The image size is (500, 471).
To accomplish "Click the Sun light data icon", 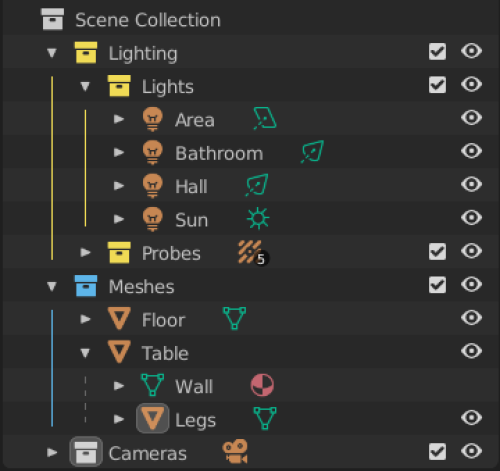I will [258, 219].
